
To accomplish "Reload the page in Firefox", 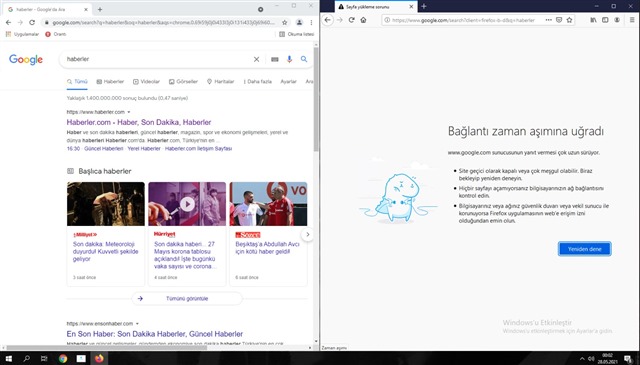I will [351, 20].
